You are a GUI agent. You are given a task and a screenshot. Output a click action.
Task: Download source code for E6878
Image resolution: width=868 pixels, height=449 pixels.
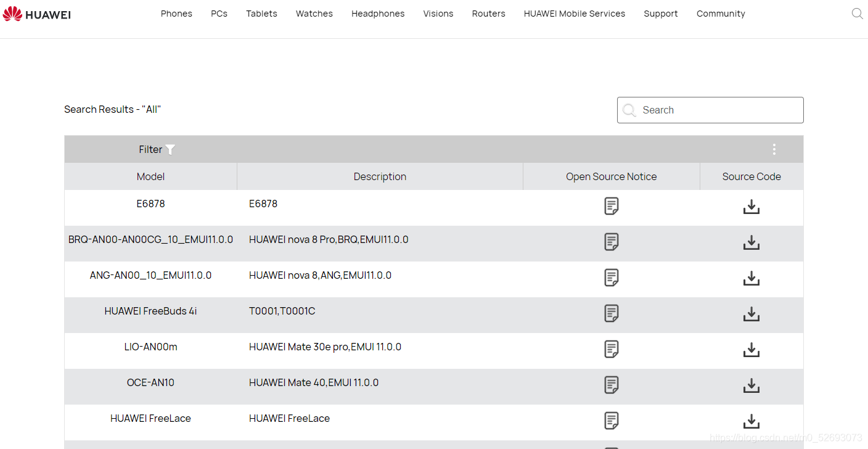point(751,207)
